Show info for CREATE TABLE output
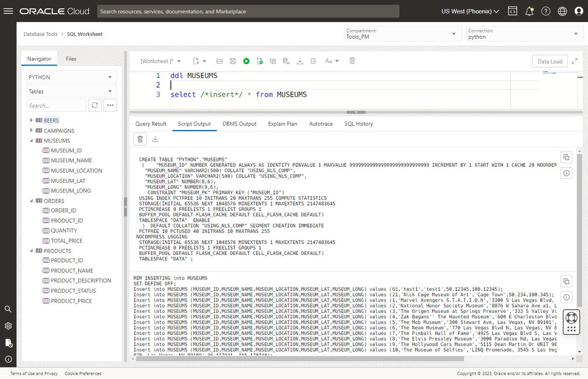This screenshot has width=588, height=379. point(566,173)
